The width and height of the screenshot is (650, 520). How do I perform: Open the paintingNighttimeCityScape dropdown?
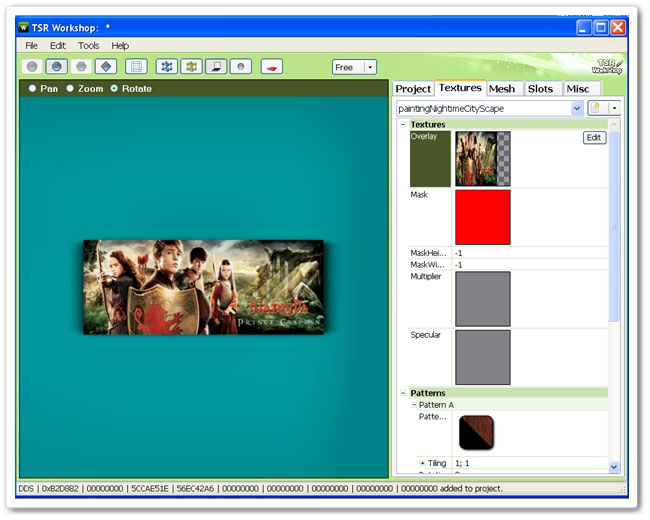coord(577,107)
